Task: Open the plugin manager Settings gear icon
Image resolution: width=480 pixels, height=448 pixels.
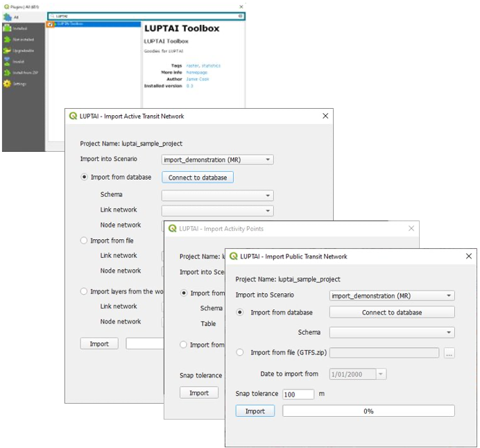Action: click(x=7, y=83)
